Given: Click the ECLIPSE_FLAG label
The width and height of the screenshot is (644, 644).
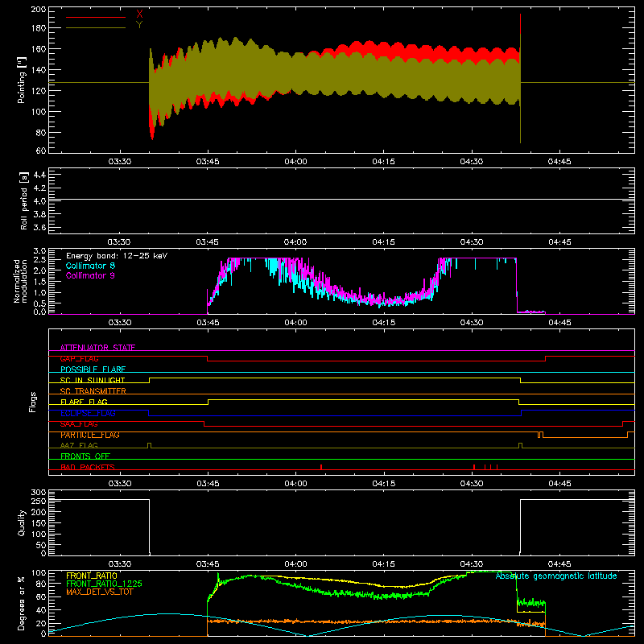Looking at the screenshot, I should [x=88, y=413].
